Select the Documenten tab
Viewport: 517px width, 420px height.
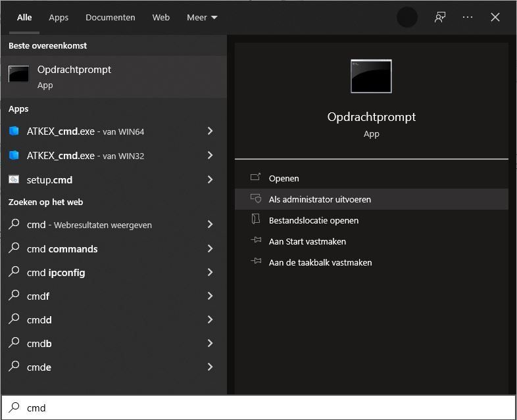coord(110,18)
